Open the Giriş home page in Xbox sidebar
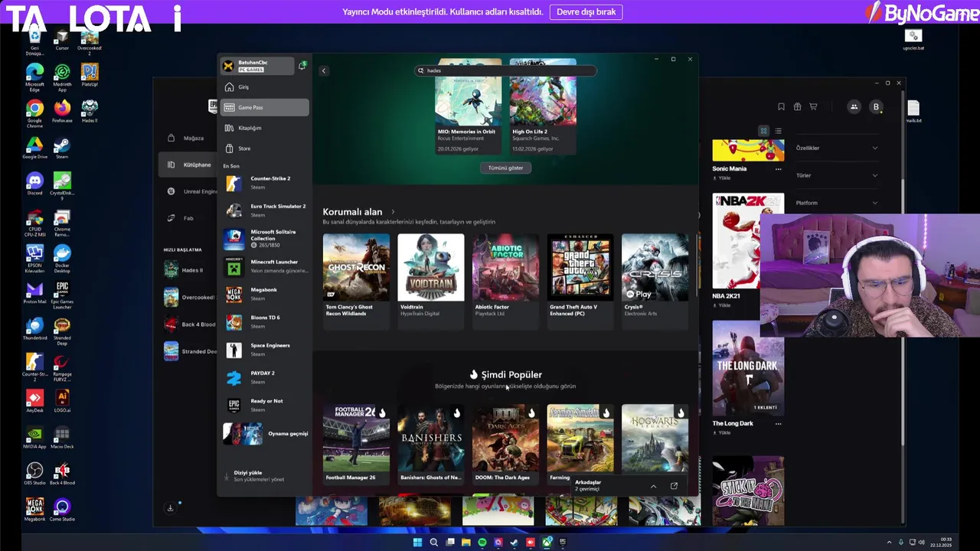The height and width of the screenshot is (551, 980). (264, 87)
